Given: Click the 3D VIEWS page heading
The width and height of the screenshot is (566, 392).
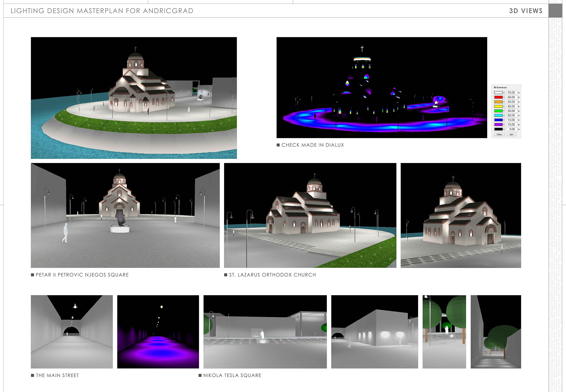Looking at the screenshot, I should pyautogui.click(x=526, y=11).
